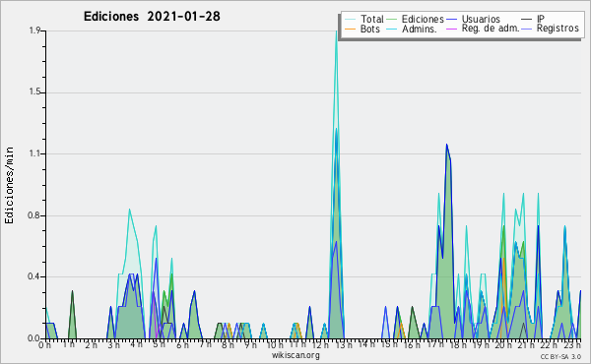Click the chart title Ediciones 2021-01-28

(152, 17)
